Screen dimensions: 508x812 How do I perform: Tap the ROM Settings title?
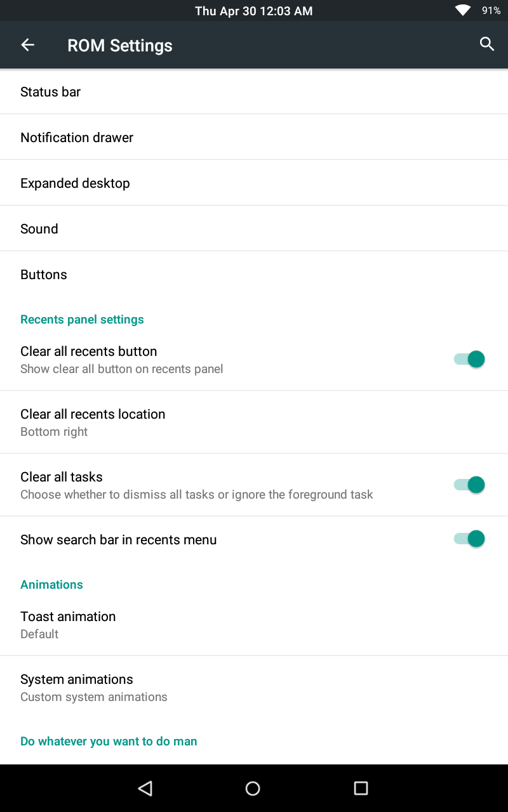pos(120,45)
